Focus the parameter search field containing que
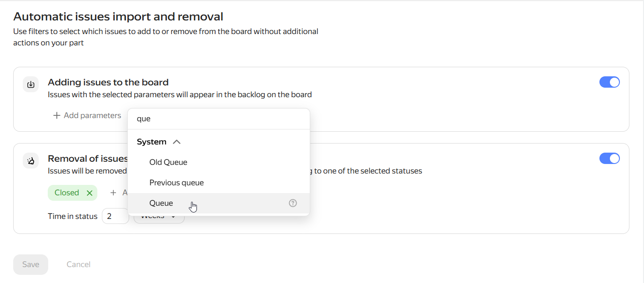Image resolution: width=644 pixels, height=283 pixels. (219, 119)
